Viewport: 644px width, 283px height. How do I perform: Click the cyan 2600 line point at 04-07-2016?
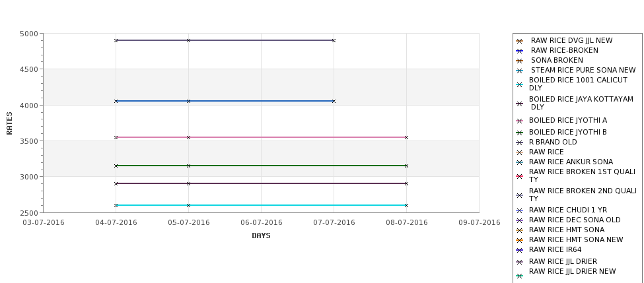pos(116,205)
